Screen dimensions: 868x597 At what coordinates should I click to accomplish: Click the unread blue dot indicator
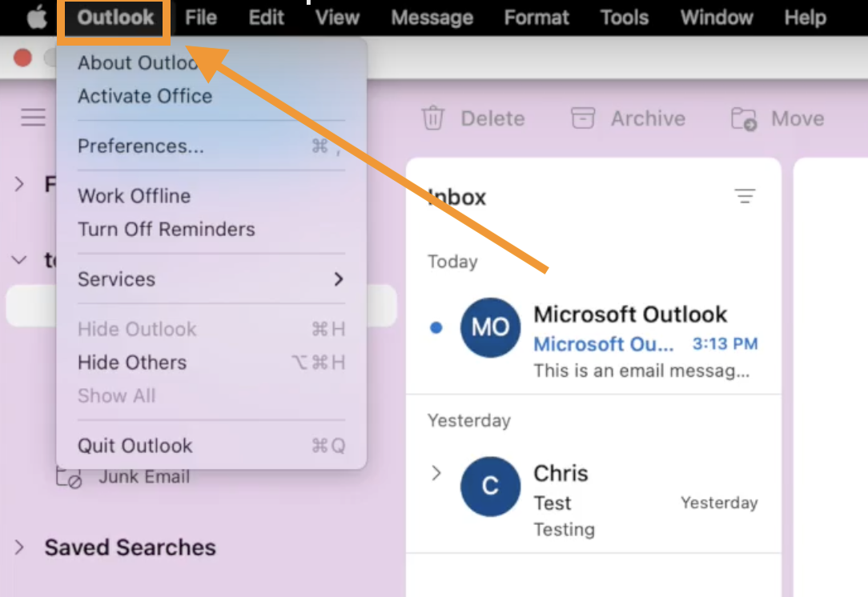(x=436, y=327)
